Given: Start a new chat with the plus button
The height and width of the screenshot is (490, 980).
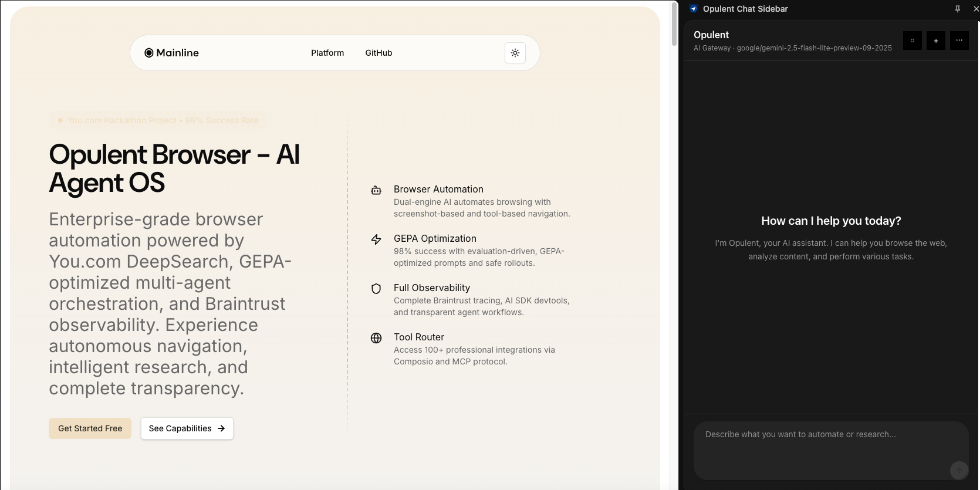Looking at the screenshot, I should point(935,40).
